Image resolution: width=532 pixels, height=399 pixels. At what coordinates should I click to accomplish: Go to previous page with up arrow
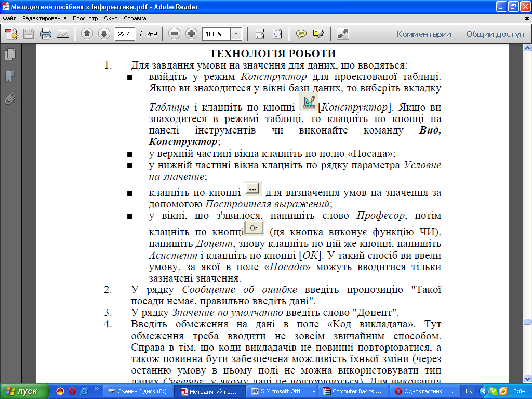pos(87,34)
